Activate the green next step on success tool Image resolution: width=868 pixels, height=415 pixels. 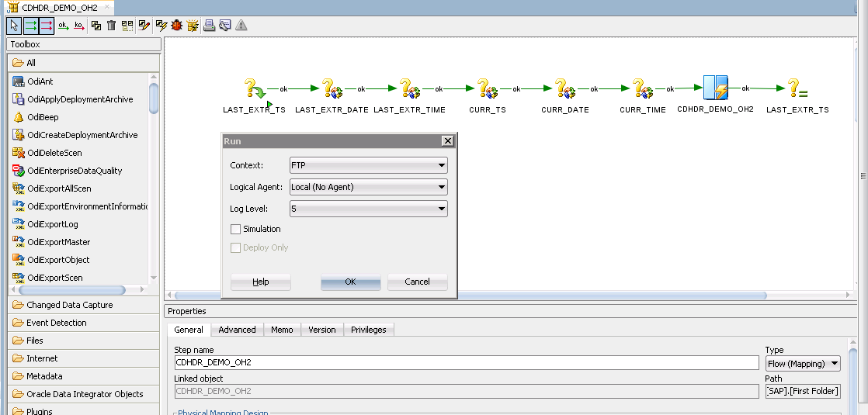pyautogui.click(x=31, y=26)
